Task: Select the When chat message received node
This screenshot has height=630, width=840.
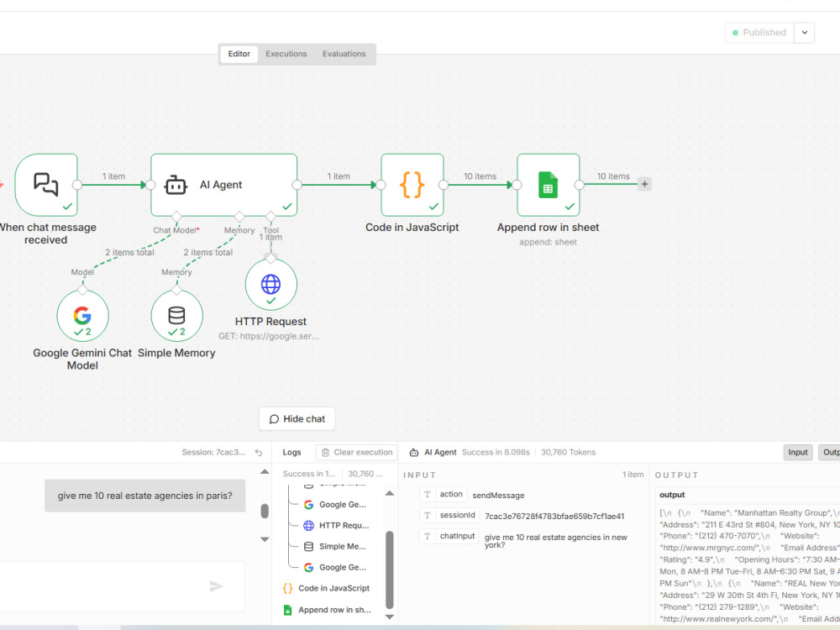Action: click(46, 185)
